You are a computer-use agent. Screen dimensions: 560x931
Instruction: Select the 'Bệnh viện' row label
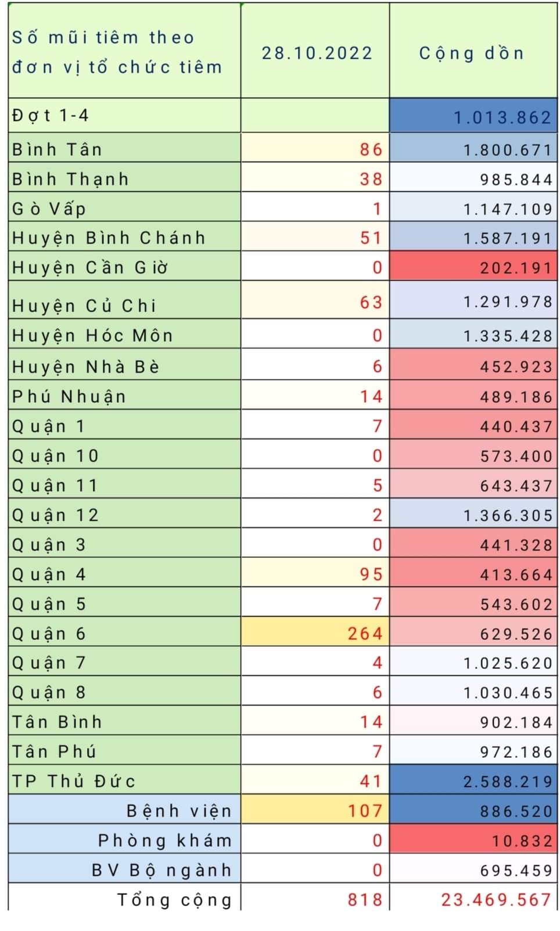point(179,810)
